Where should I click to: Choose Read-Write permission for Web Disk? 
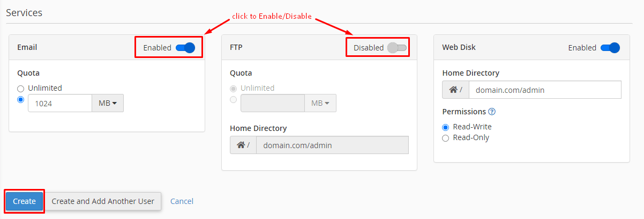coord(445,127)
